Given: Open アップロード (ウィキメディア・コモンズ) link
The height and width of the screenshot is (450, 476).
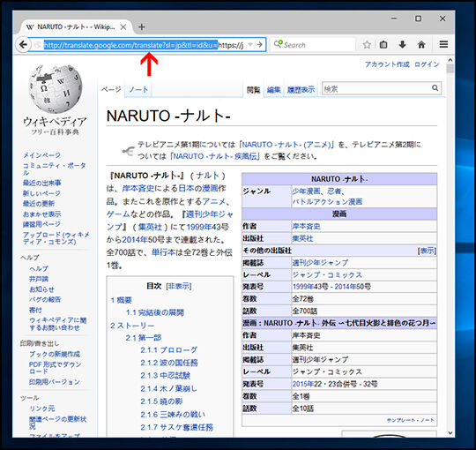Looking at the screenshot, I should coord(56,238).
